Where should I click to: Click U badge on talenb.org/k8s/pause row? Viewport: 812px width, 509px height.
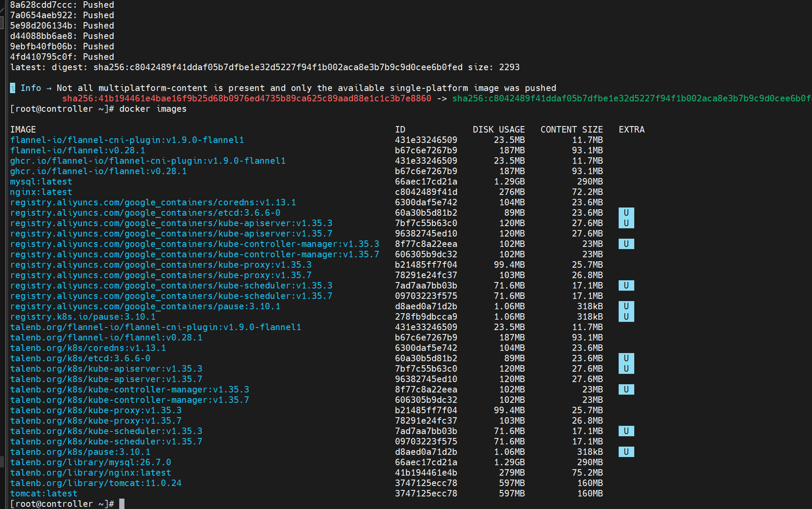click(x=626, y=452)
